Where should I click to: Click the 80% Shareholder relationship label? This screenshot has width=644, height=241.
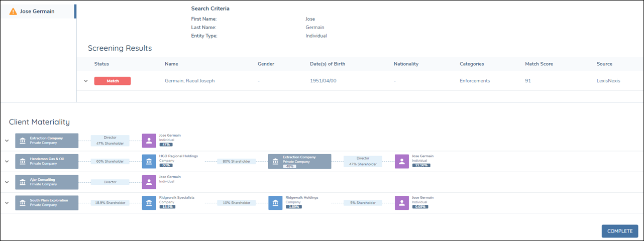(x=237, y=161)
